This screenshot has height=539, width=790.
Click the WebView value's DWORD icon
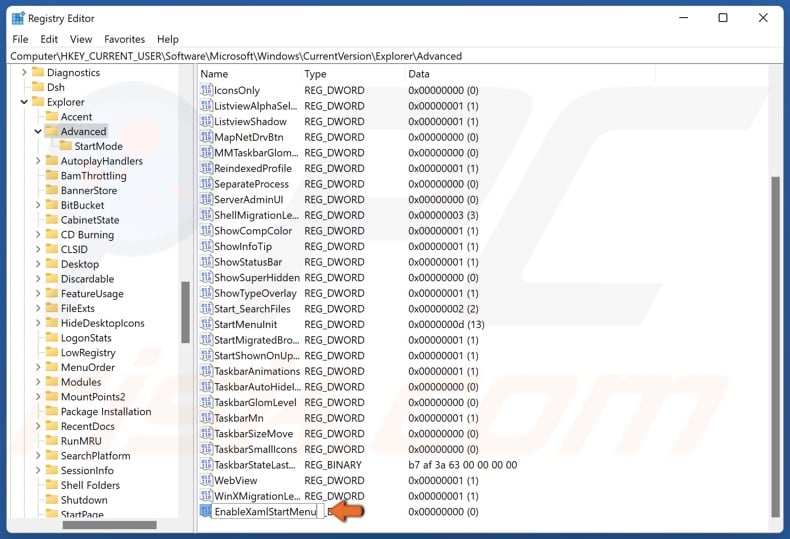pyautogui.click(x=206, y=481)
